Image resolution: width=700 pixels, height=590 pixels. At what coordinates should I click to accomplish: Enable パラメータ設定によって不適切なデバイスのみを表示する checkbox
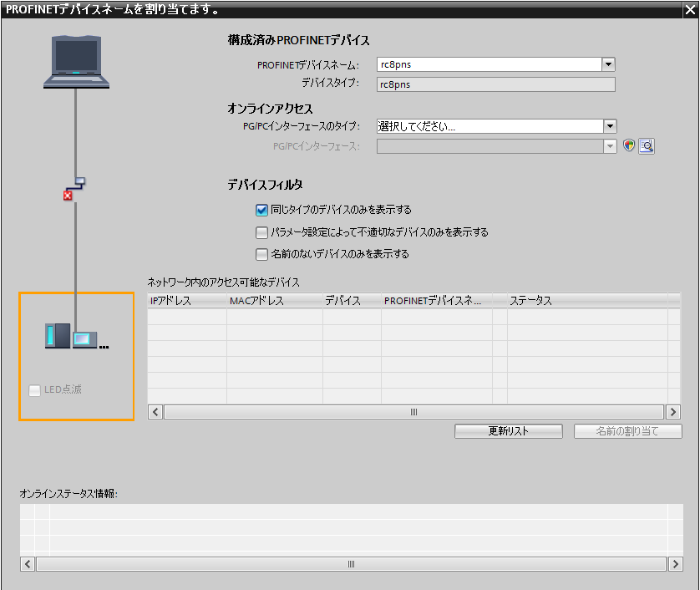(x=262, y=232)
